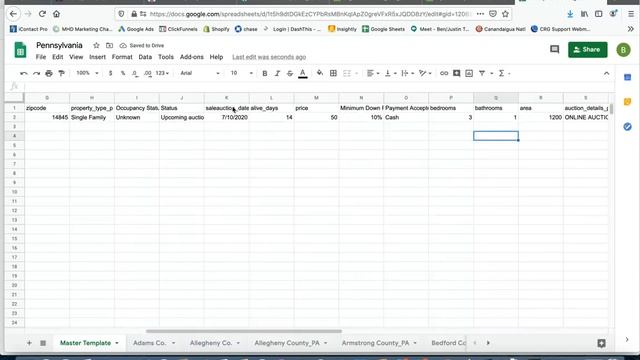Toggle italic formatting
Screen dimensions: 640x360
[x=277, y=73]
